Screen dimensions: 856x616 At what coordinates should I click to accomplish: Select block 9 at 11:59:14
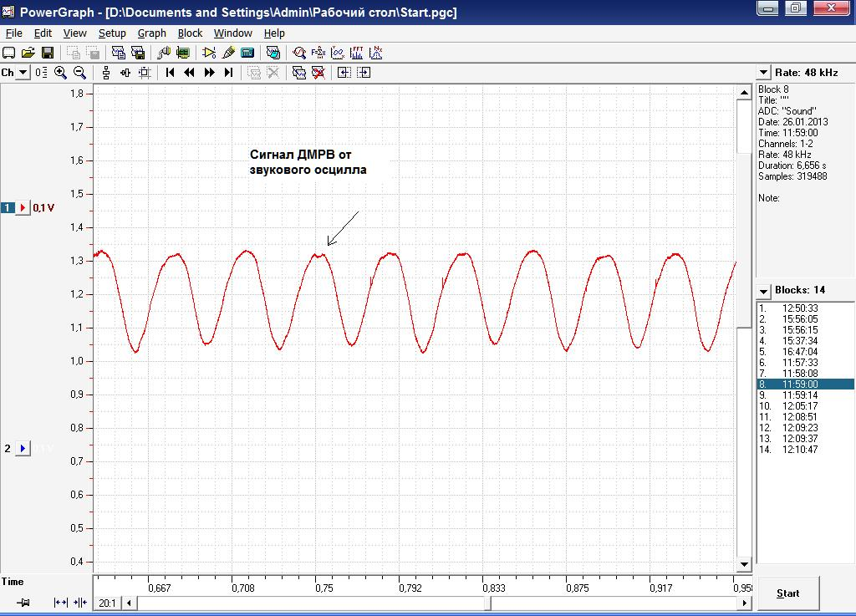click(805, 395)
